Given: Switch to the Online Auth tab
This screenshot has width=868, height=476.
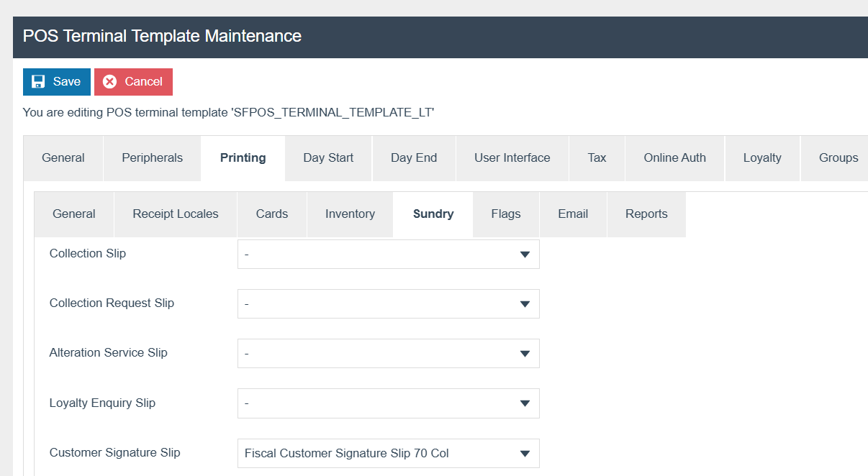Looking at the screenshot, I should click(674, 158).
